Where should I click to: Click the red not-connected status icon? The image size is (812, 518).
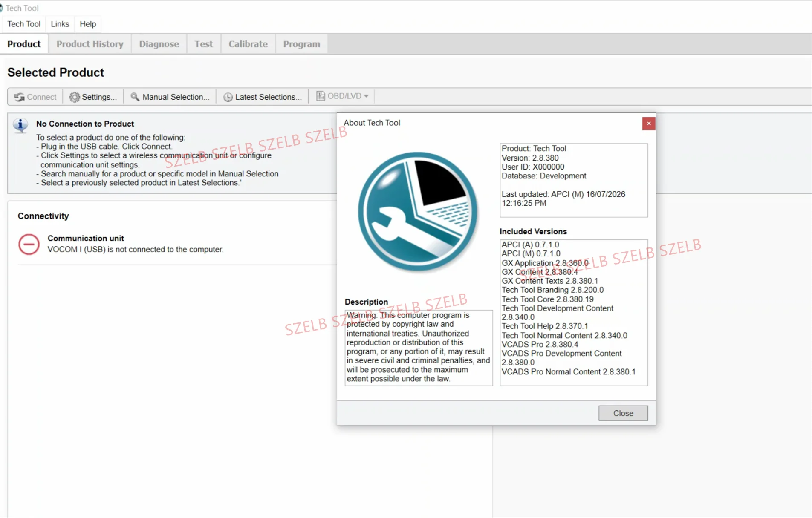coord(29,245)
